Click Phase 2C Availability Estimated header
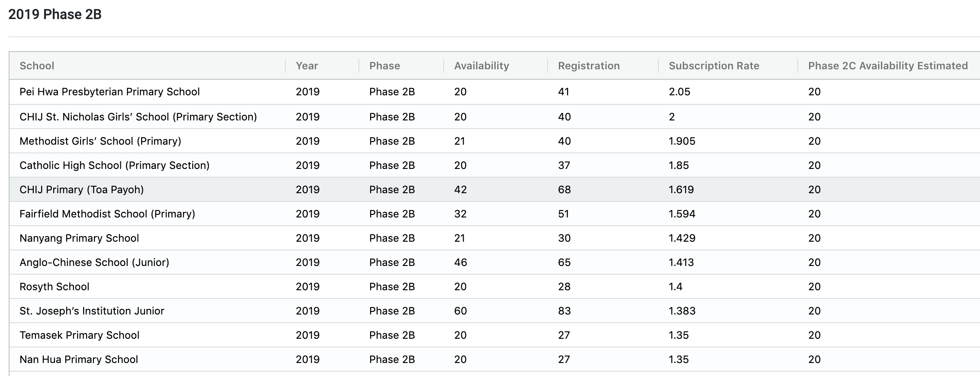The width and height of the screenshot is (980, 376). [x=888, y=66]
